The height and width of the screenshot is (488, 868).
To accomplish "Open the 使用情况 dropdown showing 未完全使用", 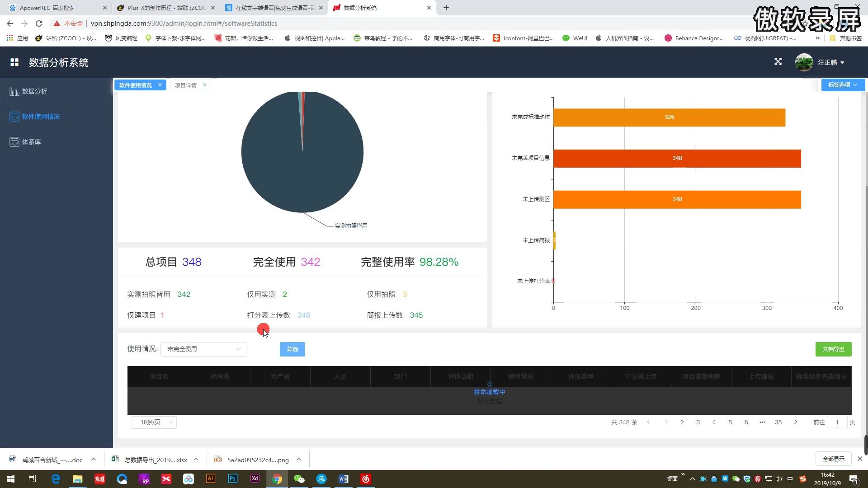I will click(203, 349).
